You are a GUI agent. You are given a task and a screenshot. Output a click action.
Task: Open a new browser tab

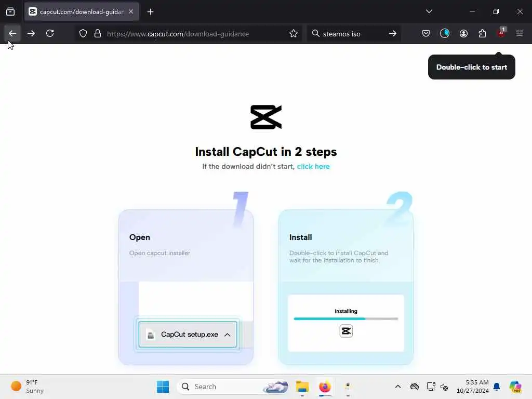150,12
